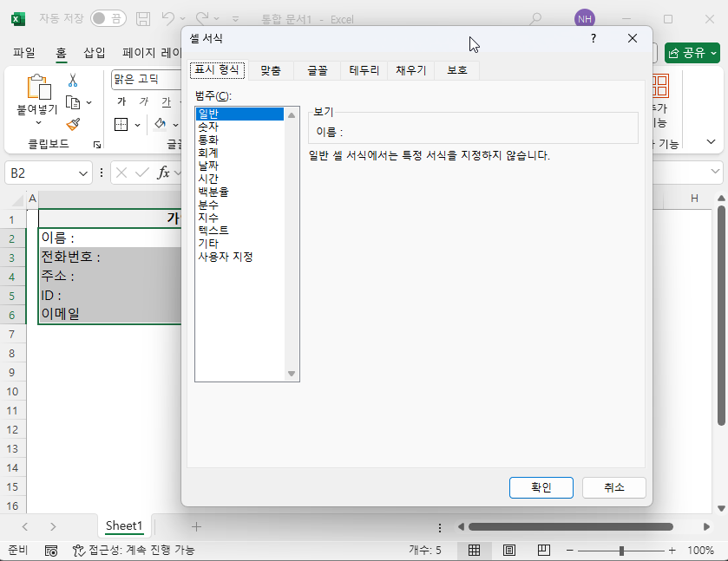The height and width of the screenshot is (561, 728).
Task: Switch to the 테두리 tab in the dialog
Action: point(364,70)
